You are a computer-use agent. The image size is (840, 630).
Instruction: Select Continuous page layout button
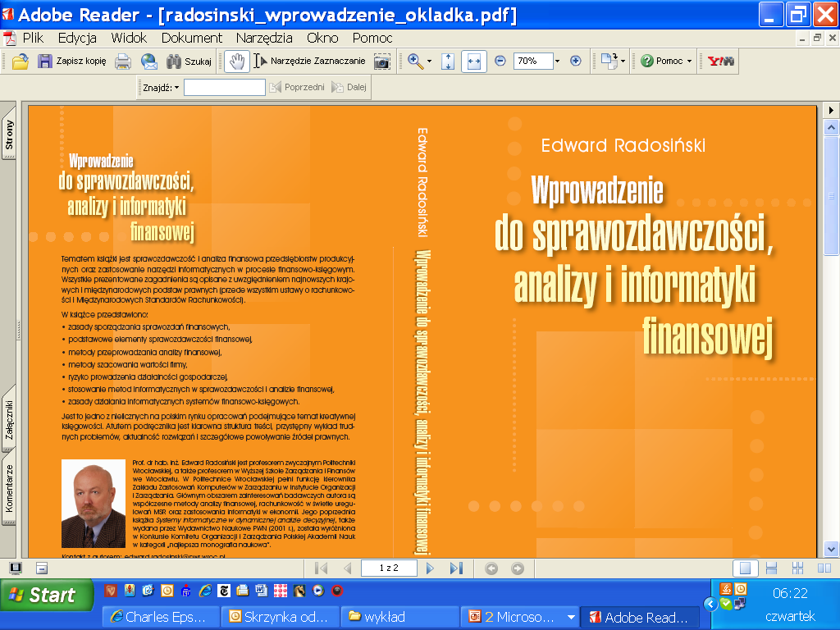(771, 568)
